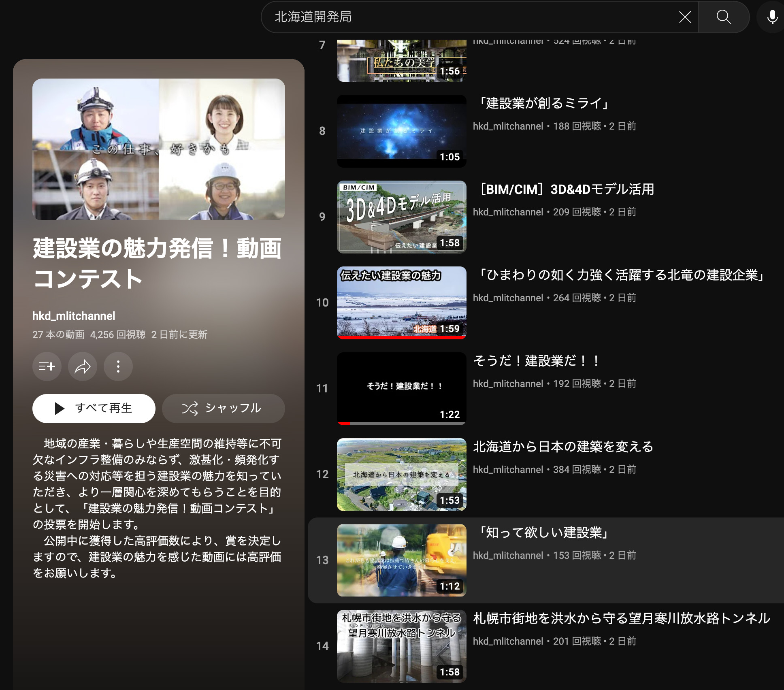Clear the search box with the X icon

point(685,17)
